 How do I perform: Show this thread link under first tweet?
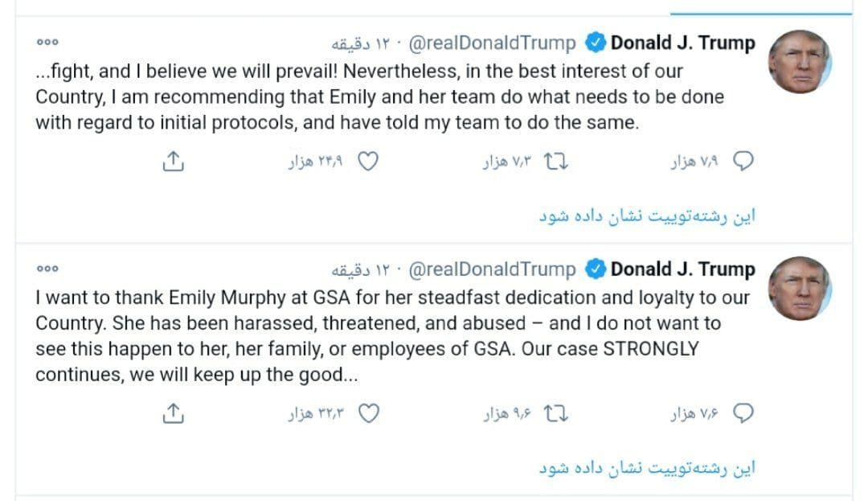point(647,216)
